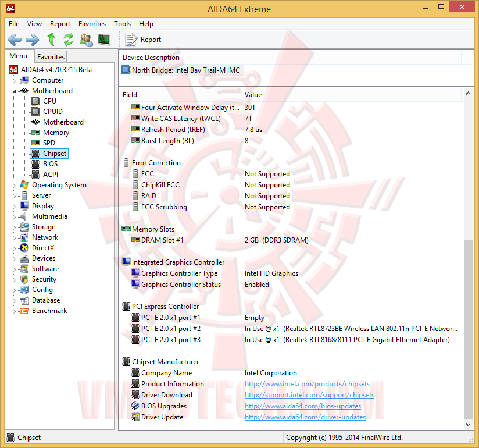479x448 pixels.
Task: Click the Operating System Windows flag icon
Action: coord(24,185)
